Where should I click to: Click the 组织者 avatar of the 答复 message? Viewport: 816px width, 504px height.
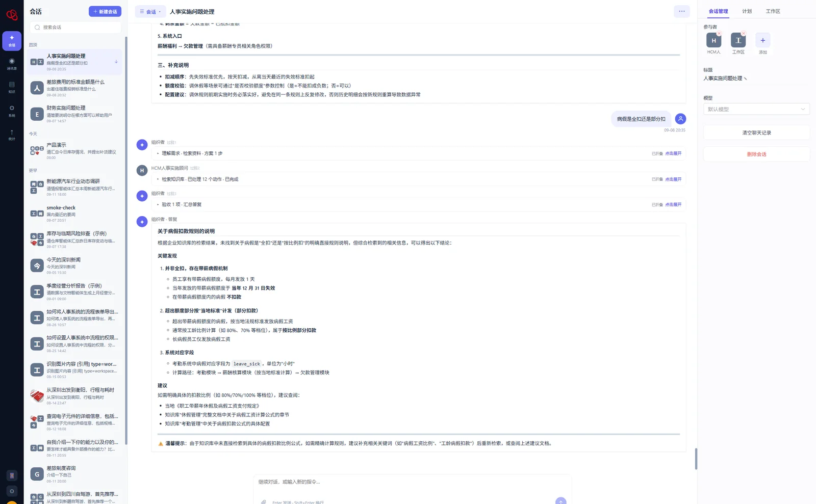(x=142, y=222)
